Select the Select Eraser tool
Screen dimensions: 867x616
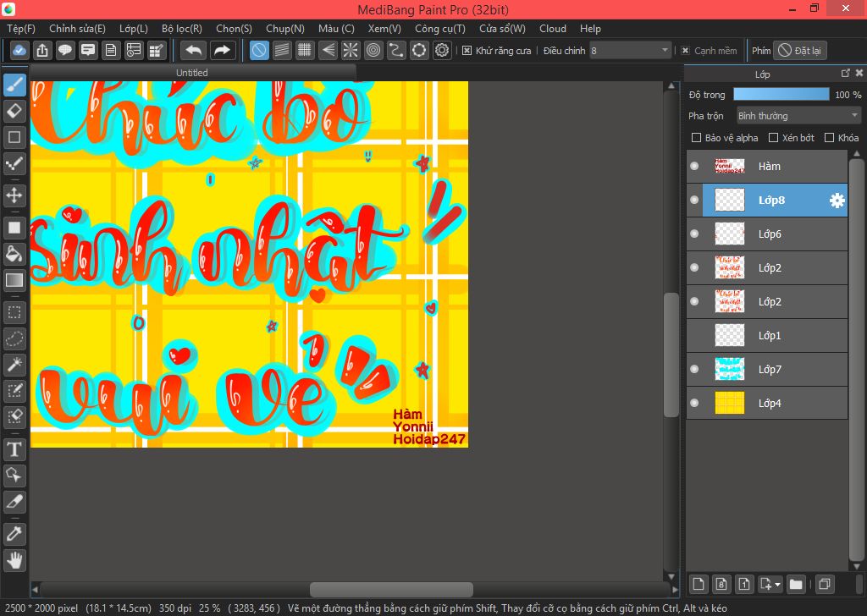(x=14, y=416)
